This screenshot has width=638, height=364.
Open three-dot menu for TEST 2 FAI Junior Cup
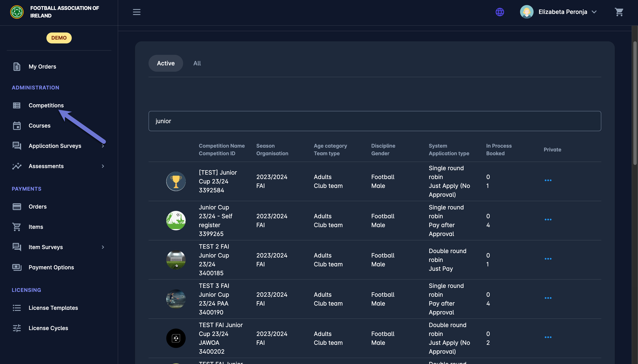(x=548, y=259)
